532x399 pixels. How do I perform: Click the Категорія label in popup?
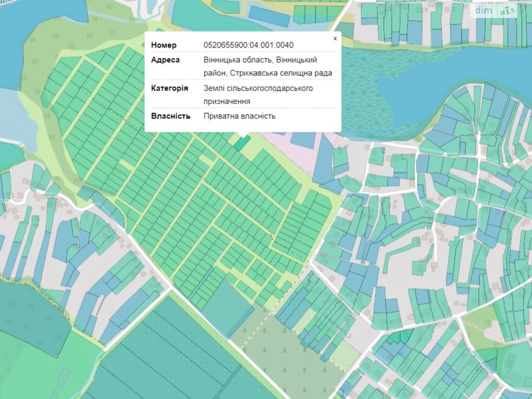click(169, 88)
